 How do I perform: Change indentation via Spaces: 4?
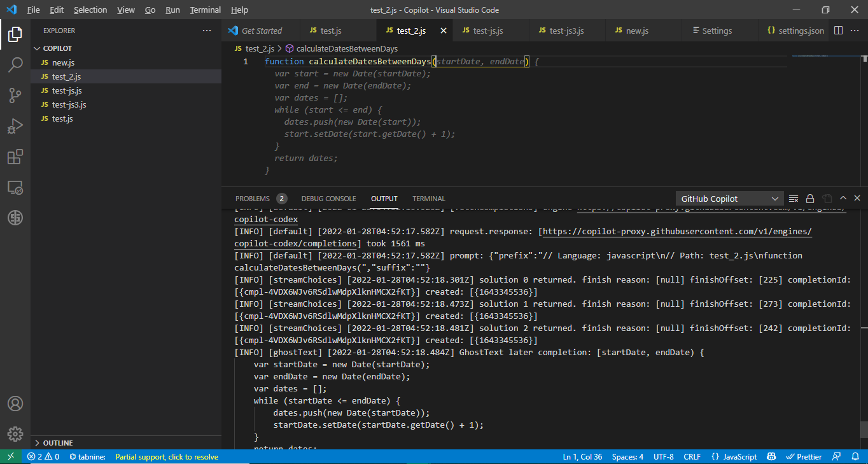[627, 457]
